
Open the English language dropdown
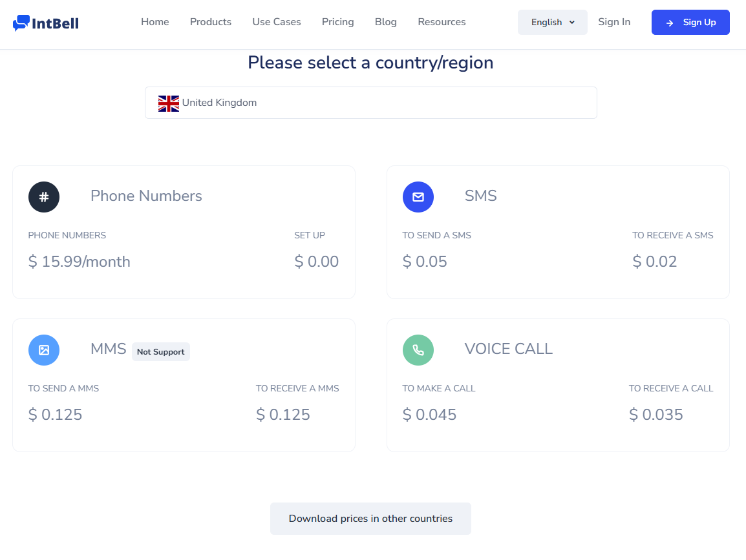tap(552, 23)
